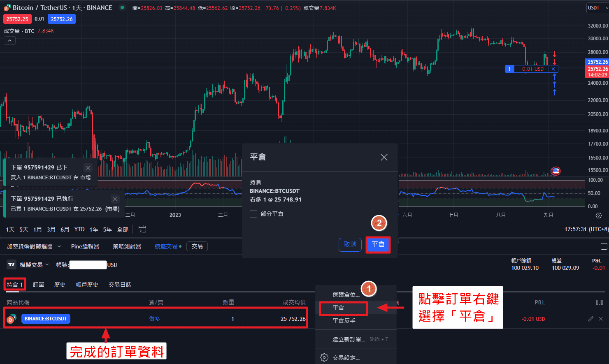
Task: Open the go-to-date calendar icon
Action: pos(142,229)
